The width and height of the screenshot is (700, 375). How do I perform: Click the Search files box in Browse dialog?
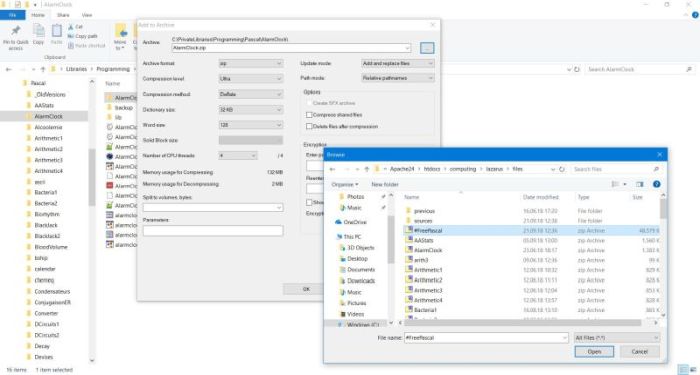pyautogui.click(x=616, y=169)
